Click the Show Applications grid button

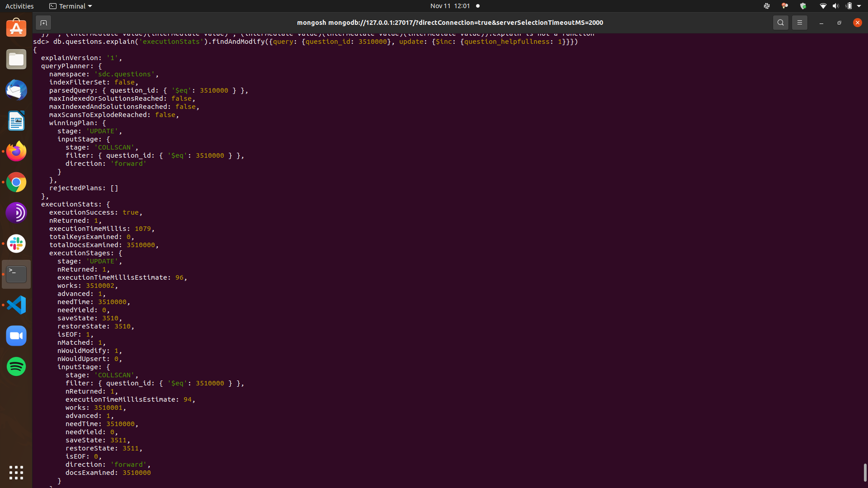pyautogui.click(x=16, y=472)
